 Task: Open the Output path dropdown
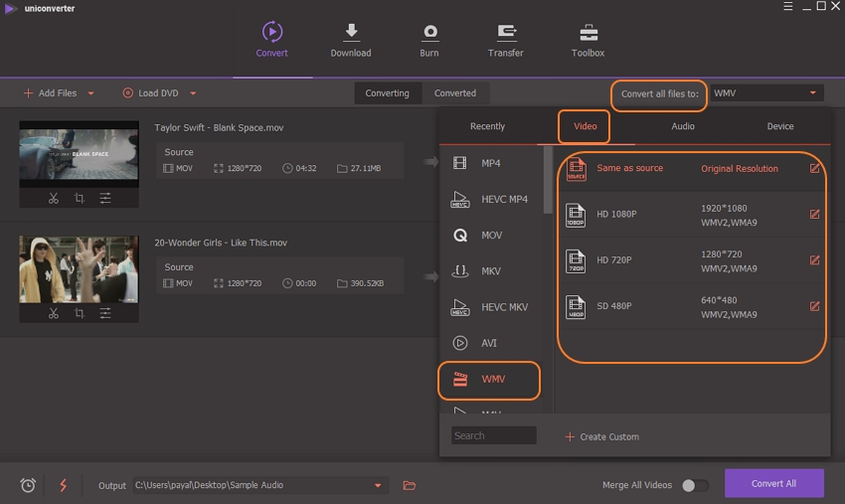coord(378,485)
